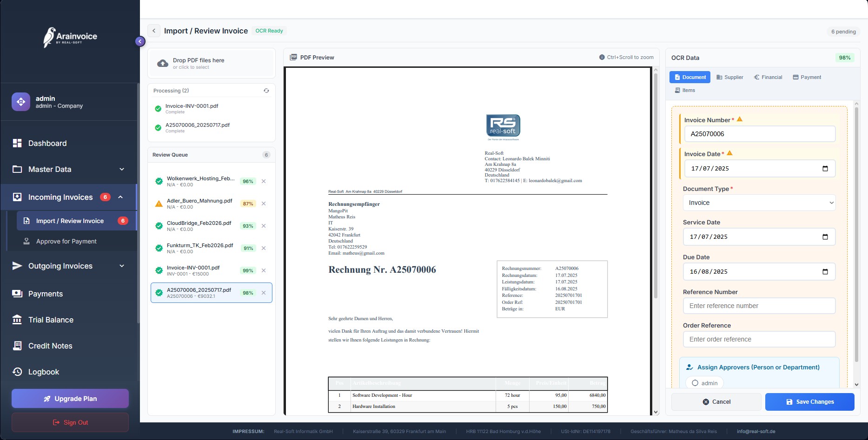Click the refresh icon in Processing panel
Viewport: 868px width, 440px height.
click(266, 91)
